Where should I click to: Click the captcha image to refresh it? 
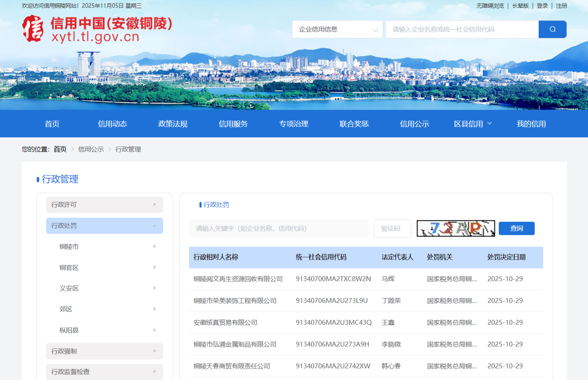coord(456,228)
